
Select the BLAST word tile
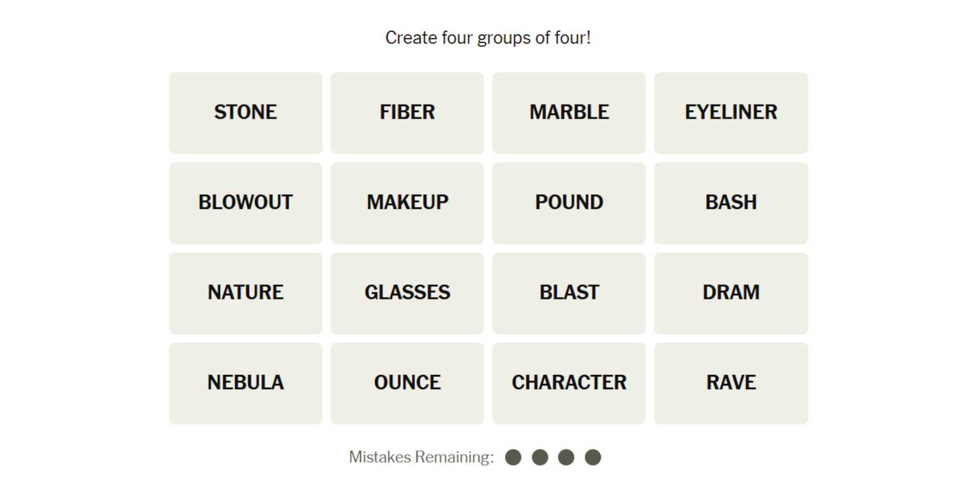(569, 293)
